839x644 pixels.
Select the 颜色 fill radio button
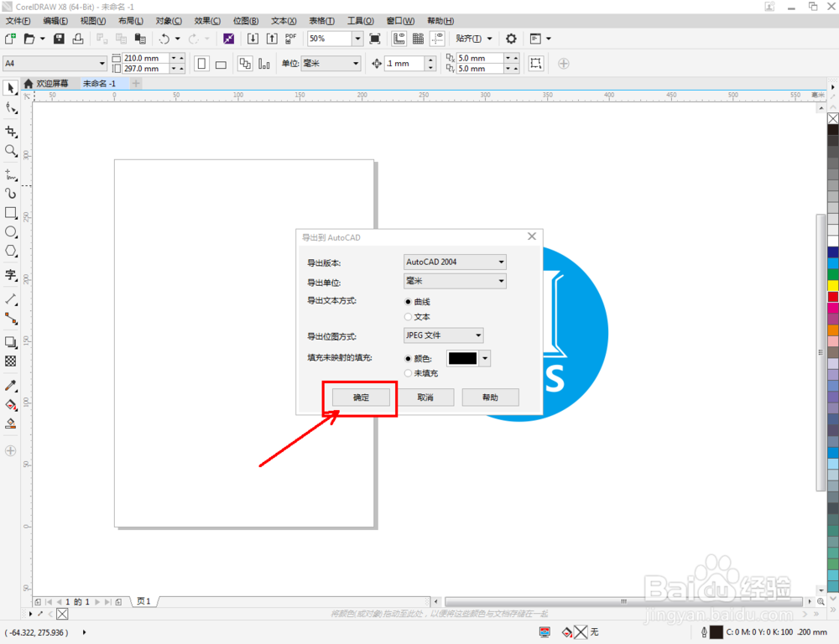408,358
